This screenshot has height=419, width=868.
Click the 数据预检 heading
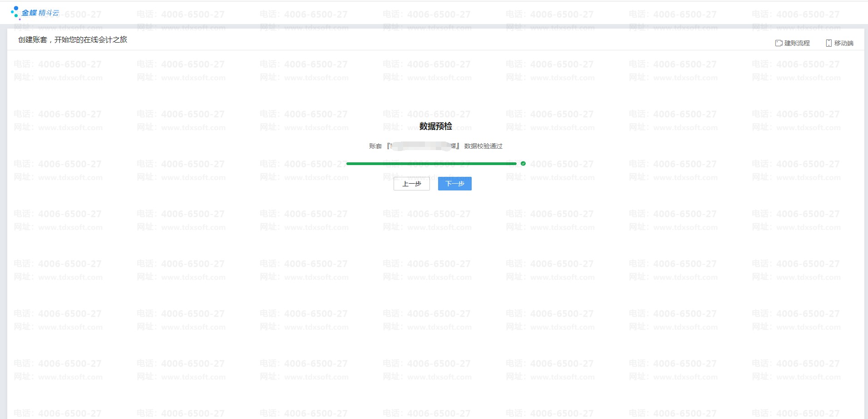[x=435, y=126]
